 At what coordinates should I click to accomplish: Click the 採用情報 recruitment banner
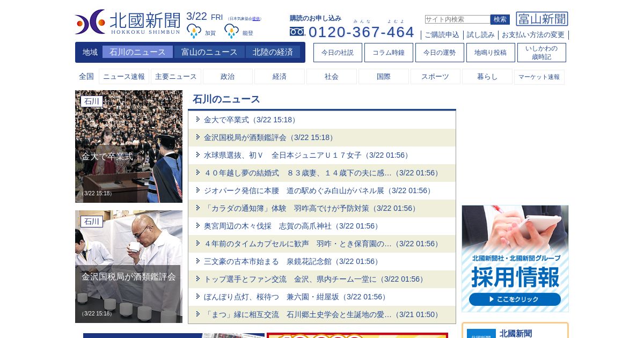pos(515,259)
